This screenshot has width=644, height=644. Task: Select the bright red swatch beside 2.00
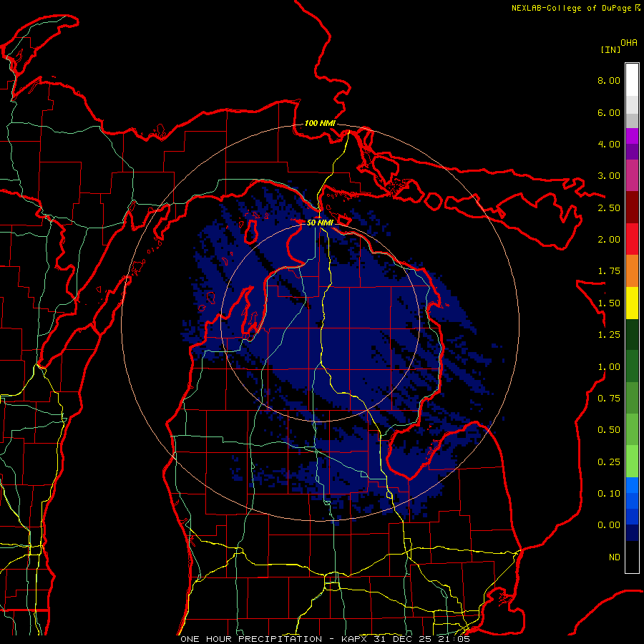[x=632, y=239]
